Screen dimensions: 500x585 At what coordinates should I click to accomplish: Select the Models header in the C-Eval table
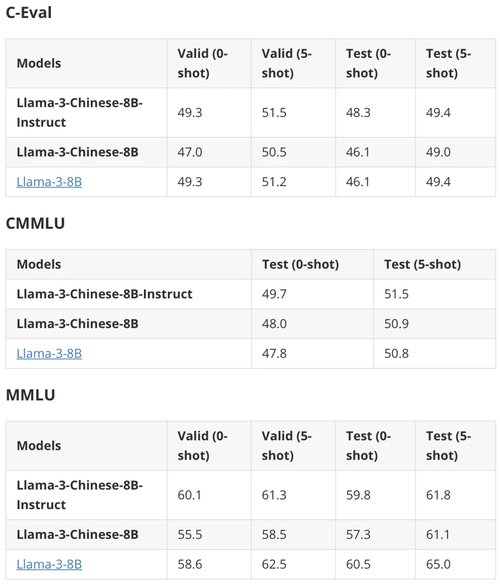tap(39, 63)
